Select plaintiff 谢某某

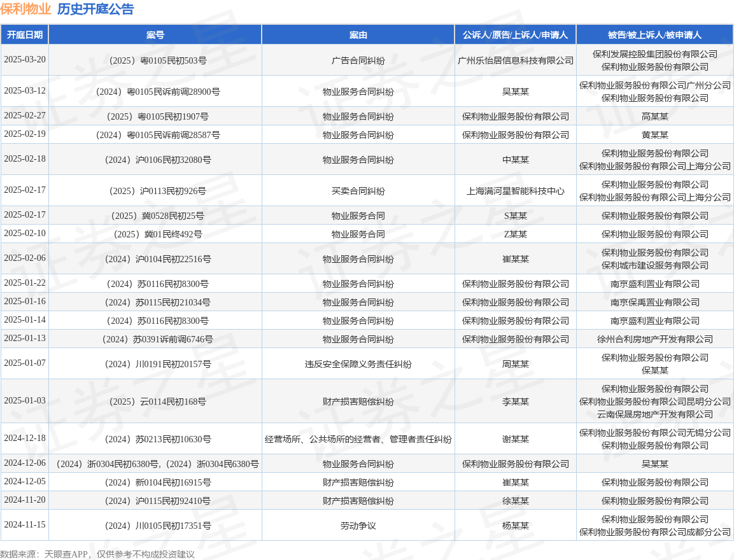pyautogui.click(x=516, y=439)
